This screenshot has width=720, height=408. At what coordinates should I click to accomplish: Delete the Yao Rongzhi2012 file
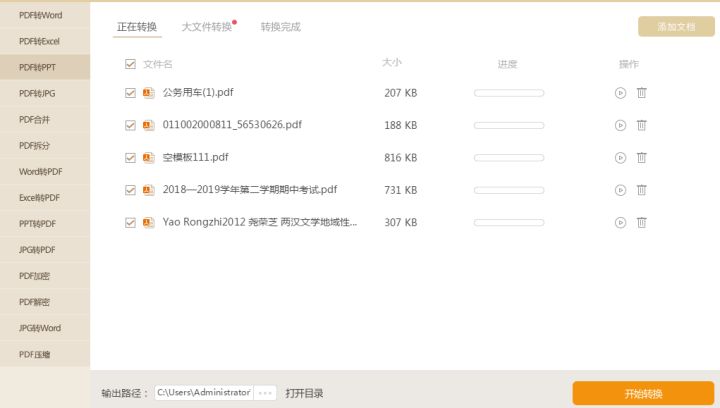tap(641, 222)
